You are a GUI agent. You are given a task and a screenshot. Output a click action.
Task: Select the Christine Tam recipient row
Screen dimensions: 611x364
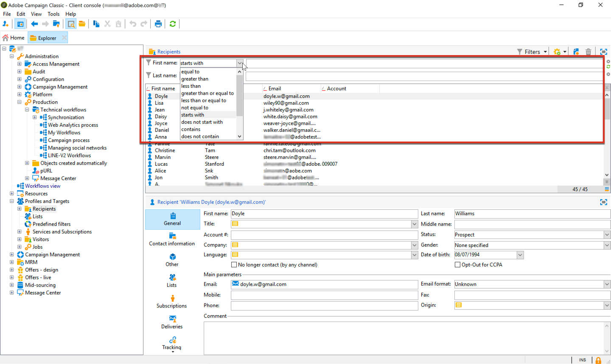[375, 150]
